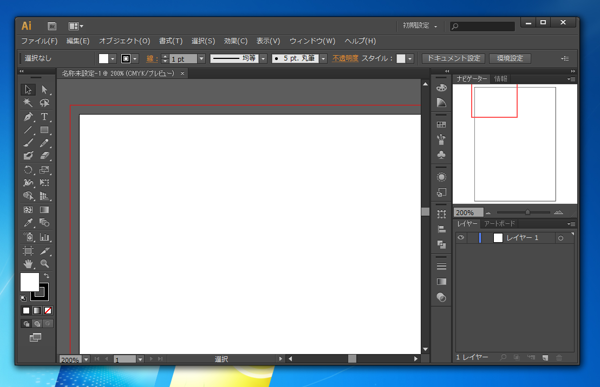Select the Eyedropper tool

pyautogui.click(x=28, y=223)
